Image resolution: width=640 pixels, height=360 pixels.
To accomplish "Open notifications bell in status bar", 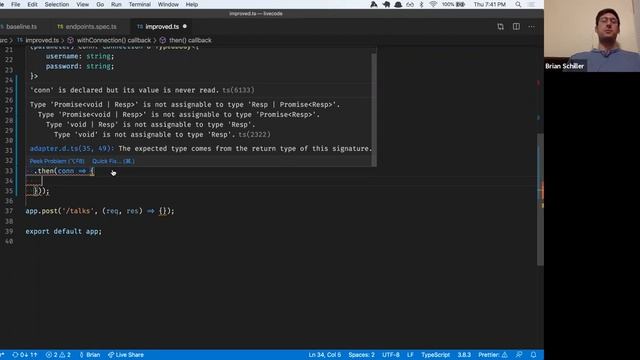I will click(533, 355).
